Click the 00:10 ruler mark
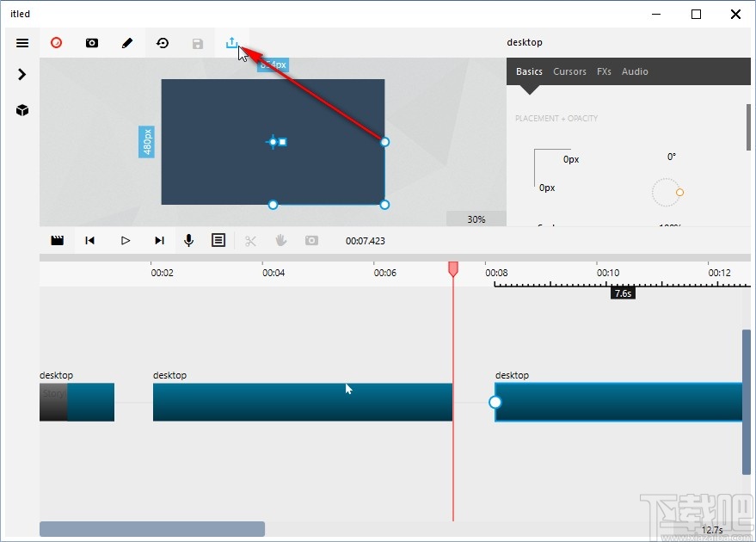Viewport: 756px width, 542px height. coord(607,273)
